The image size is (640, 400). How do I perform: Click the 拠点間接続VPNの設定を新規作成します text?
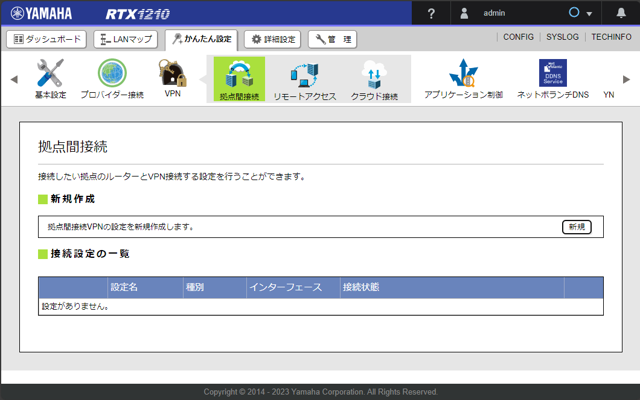pos(120,227)
